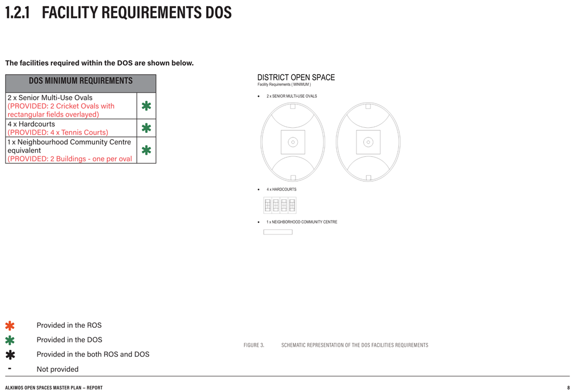Click the community centre rectangle schematic
Image resolution: width=575 pixels, height=392 pixels.
pos(278,232)
